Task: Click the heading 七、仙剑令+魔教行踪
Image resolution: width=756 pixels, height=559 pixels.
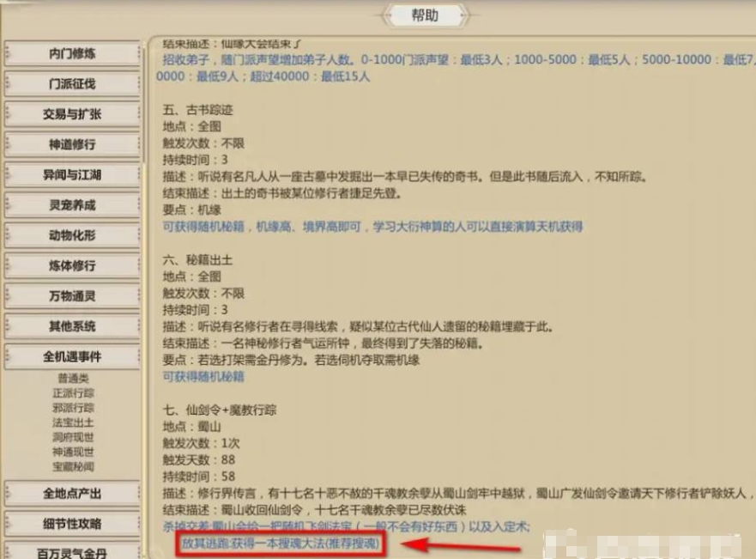Action: (x=220, y=410)
